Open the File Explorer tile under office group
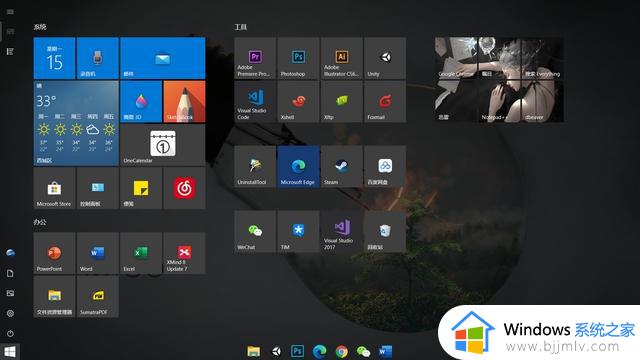Screen dimensions: 640x360 click(x=54, y=296)
